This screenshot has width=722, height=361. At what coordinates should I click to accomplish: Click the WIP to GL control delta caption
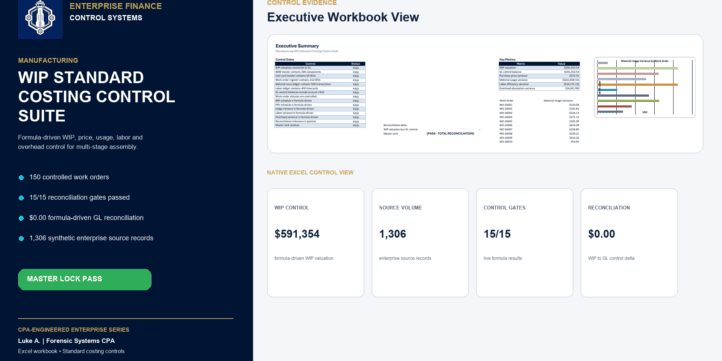tap(611, 258)
